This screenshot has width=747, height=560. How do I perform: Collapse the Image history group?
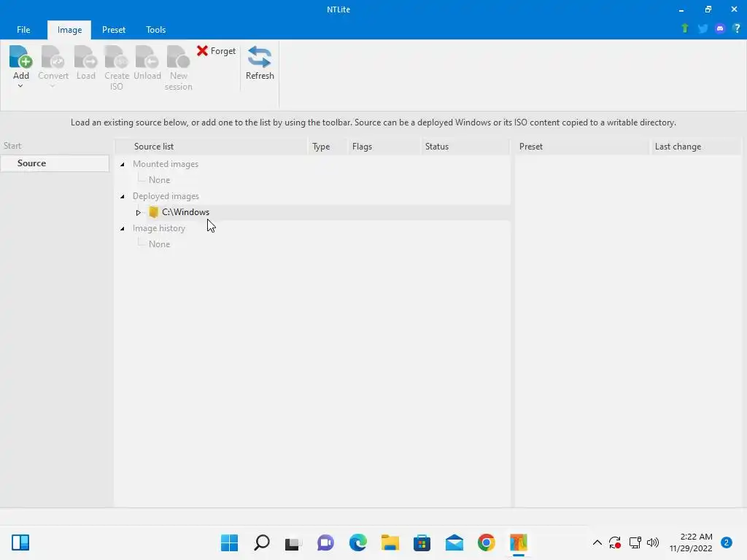[x=123, y=228]
